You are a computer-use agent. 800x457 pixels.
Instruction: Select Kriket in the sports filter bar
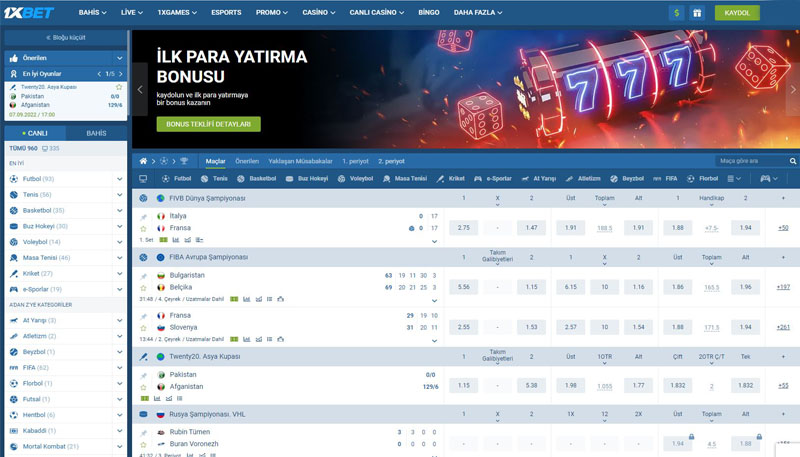(451, 179)
